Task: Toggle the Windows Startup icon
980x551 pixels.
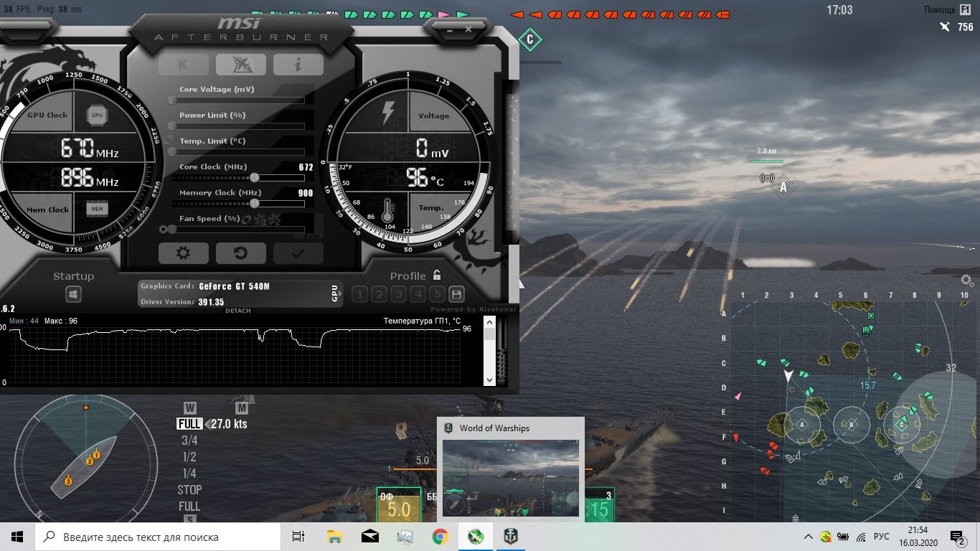Action: pos(73,294)
